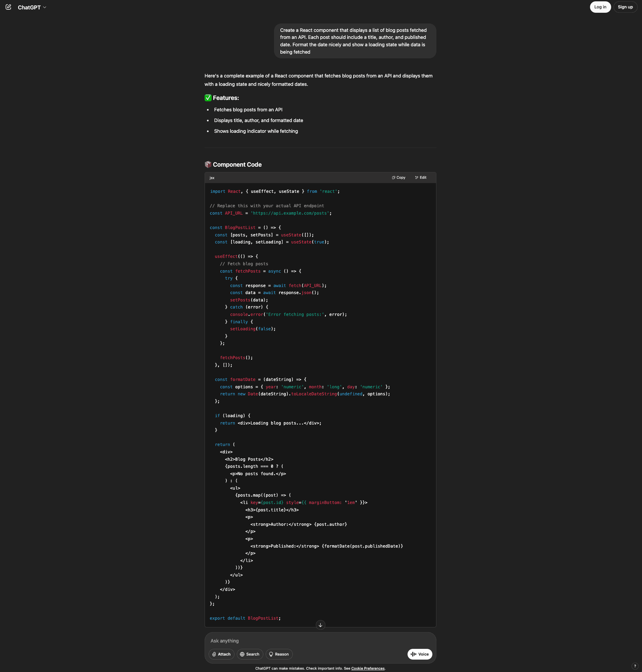This screenshot has width=642, height=672.
Task: Toggle Reason mode in the composer
Action: tap(279, 654)
